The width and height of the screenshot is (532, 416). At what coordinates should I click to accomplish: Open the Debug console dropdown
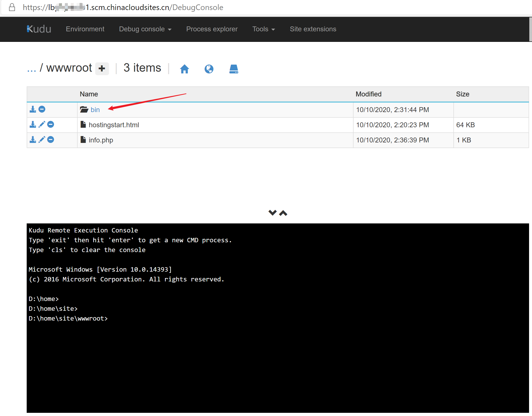tap(145, 29)
